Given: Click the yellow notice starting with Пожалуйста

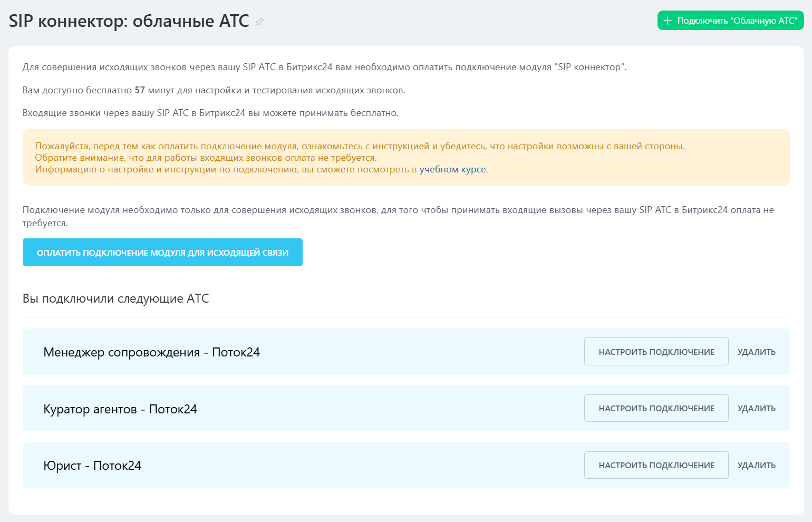Looking at the screenshot, I should 407,157.
